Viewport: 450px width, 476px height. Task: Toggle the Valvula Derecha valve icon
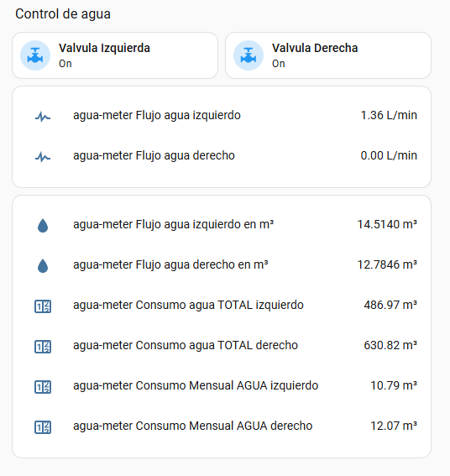249,55
